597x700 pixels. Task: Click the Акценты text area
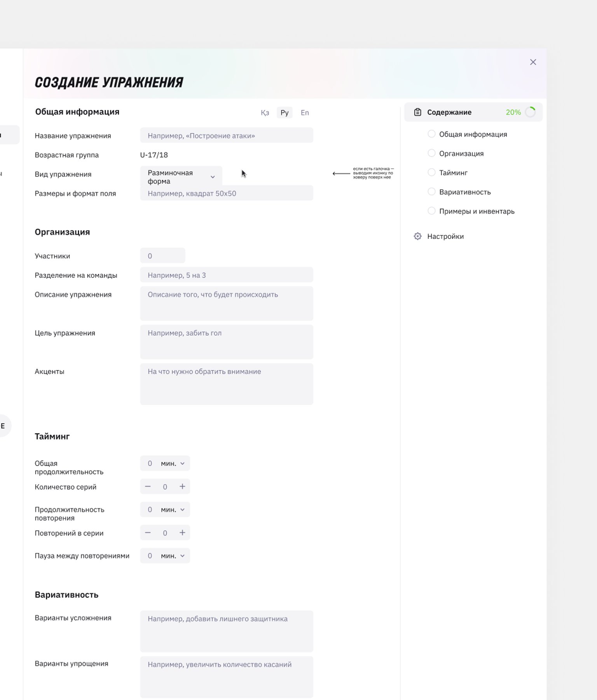tap(227, 384)
